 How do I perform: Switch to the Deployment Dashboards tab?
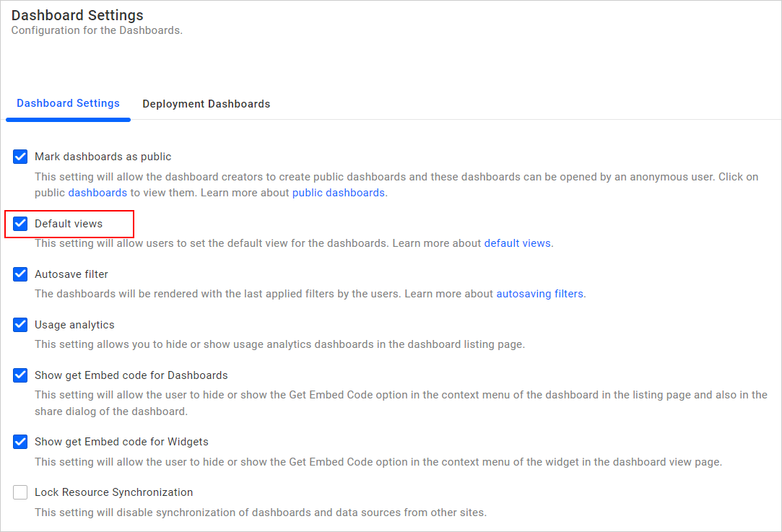[206, 104]
